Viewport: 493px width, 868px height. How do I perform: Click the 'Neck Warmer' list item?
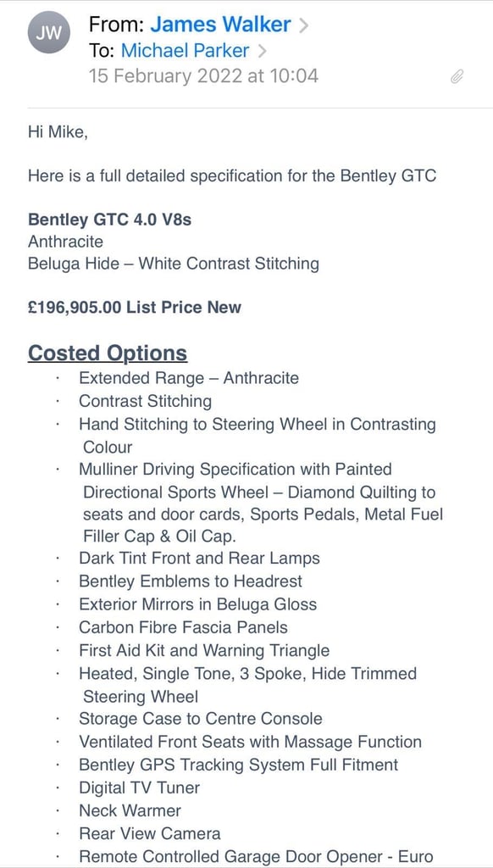pyautogui.click(x=130, y=810)
